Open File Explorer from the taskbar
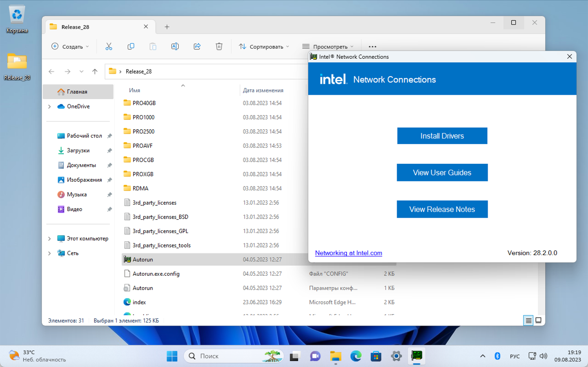This screenshot has height=367, width=588. (336, 356)
